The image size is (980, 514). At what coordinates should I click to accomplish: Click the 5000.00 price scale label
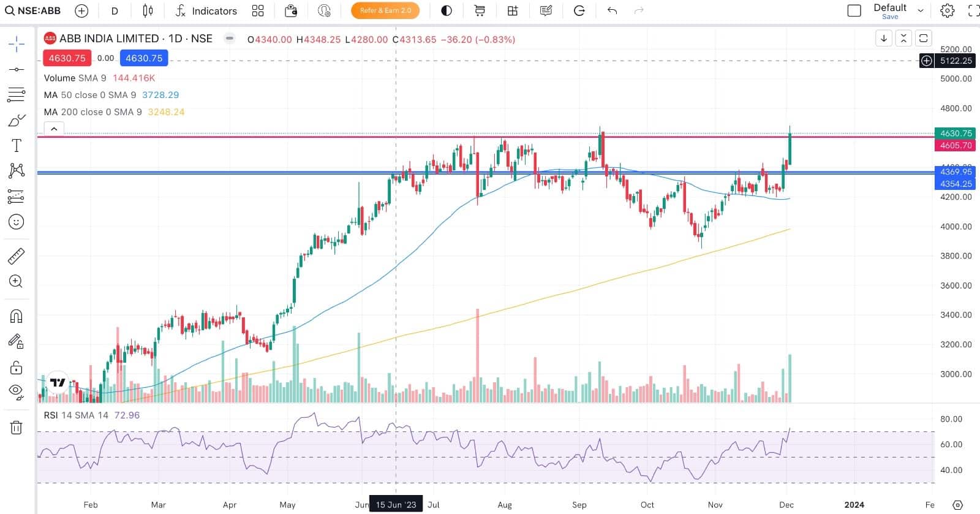(x=956, y=78)
